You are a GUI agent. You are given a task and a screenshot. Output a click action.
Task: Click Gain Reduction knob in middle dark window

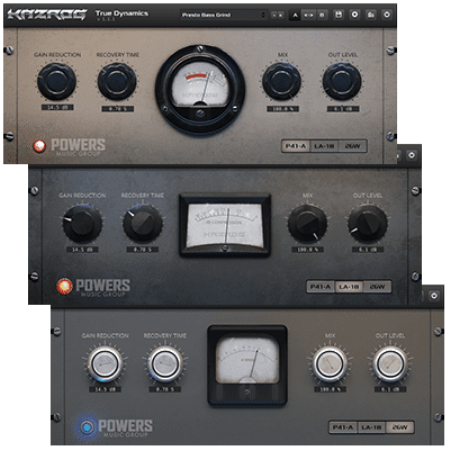[x=82, y=224]
